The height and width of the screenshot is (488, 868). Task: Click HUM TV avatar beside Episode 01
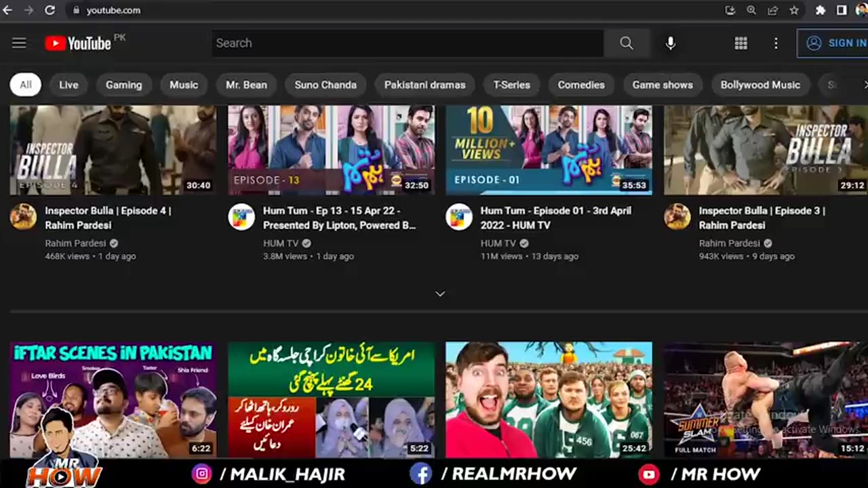459,217
